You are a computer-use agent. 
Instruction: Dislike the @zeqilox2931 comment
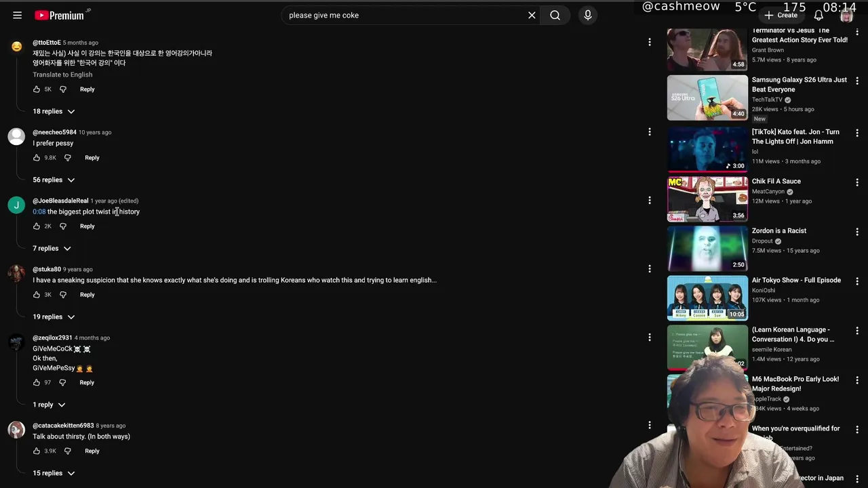pos(62,383)
